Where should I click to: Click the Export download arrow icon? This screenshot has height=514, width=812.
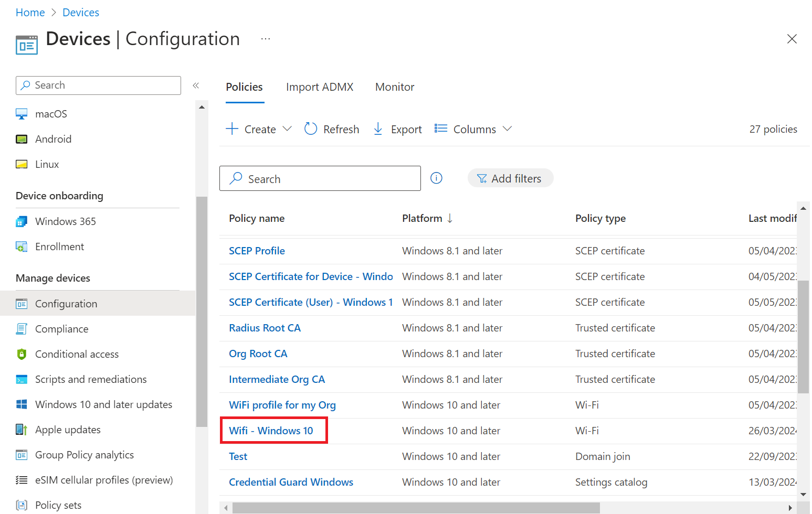378,129
